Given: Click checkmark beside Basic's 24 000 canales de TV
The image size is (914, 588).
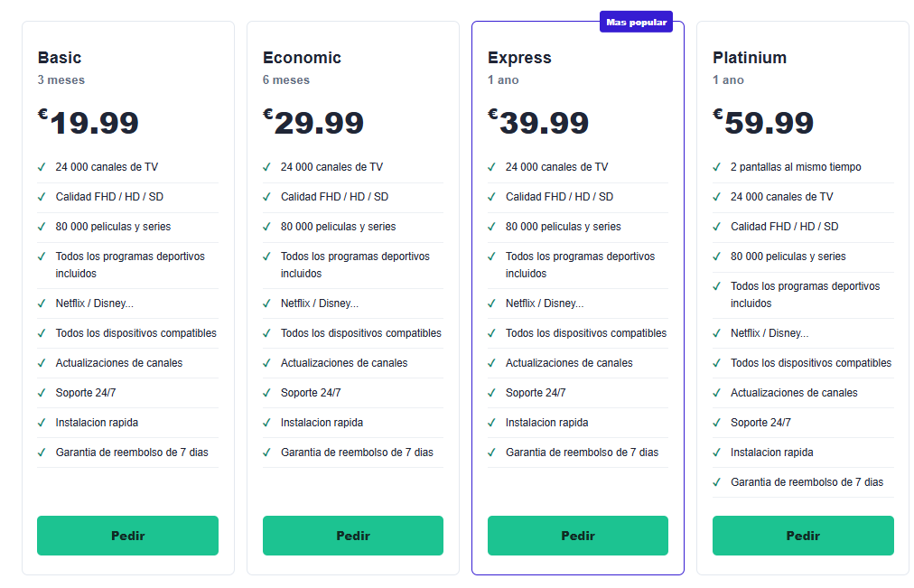Looking at the screenshot, I should tap(42, 167).
